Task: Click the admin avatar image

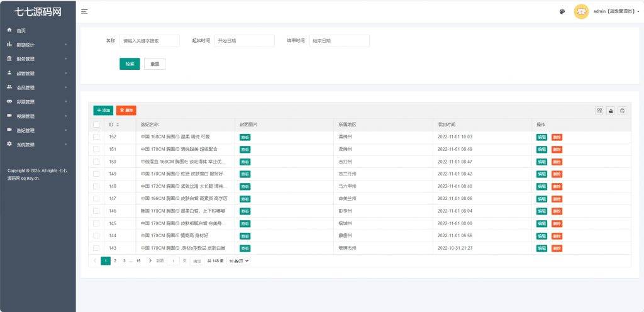Action: coord(581,11)
